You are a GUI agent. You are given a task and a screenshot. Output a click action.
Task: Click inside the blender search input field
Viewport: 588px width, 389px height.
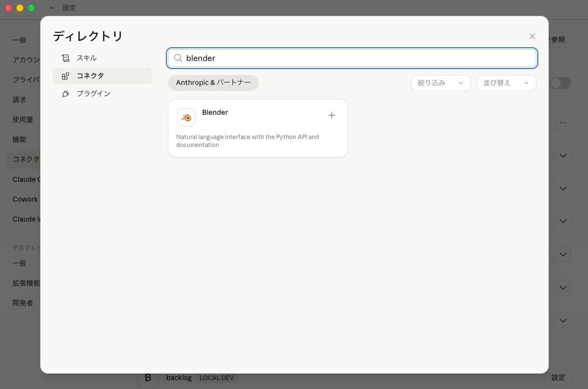(348, 58)
